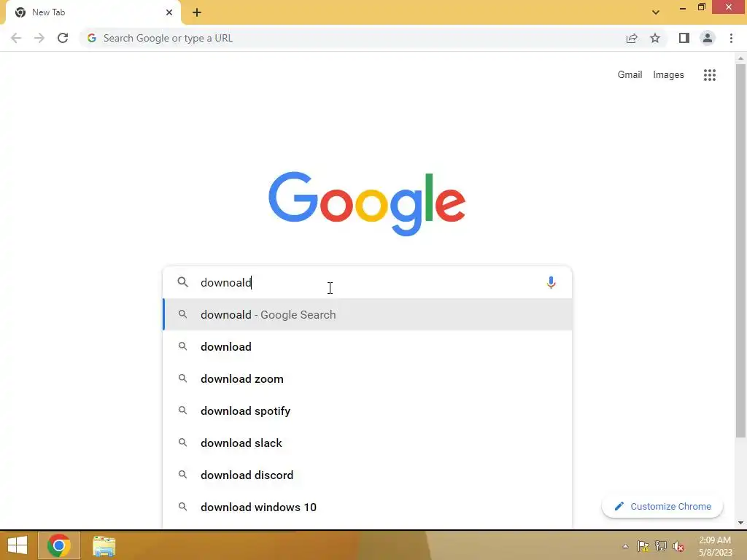Screen dimensions: 747x560
Task: Choose the 'downoald - Google Search' suggestion
Action: 367,315
